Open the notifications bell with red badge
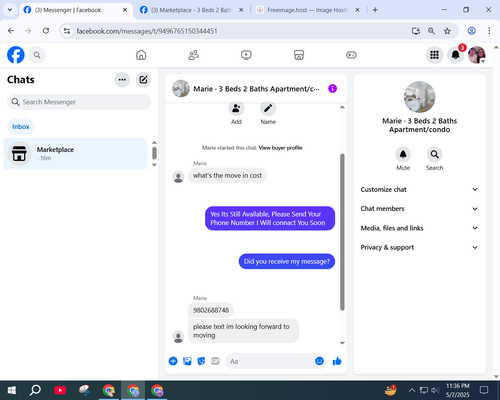The width and height of the screenshot is (500, 400). point(456,55)
